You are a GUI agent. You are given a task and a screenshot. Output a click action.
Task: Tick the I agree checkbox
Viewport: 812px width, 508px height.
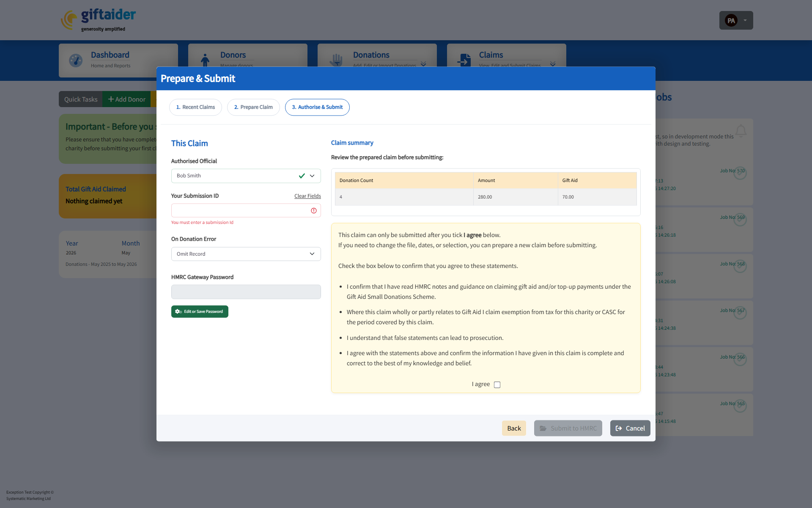(497, 385)
